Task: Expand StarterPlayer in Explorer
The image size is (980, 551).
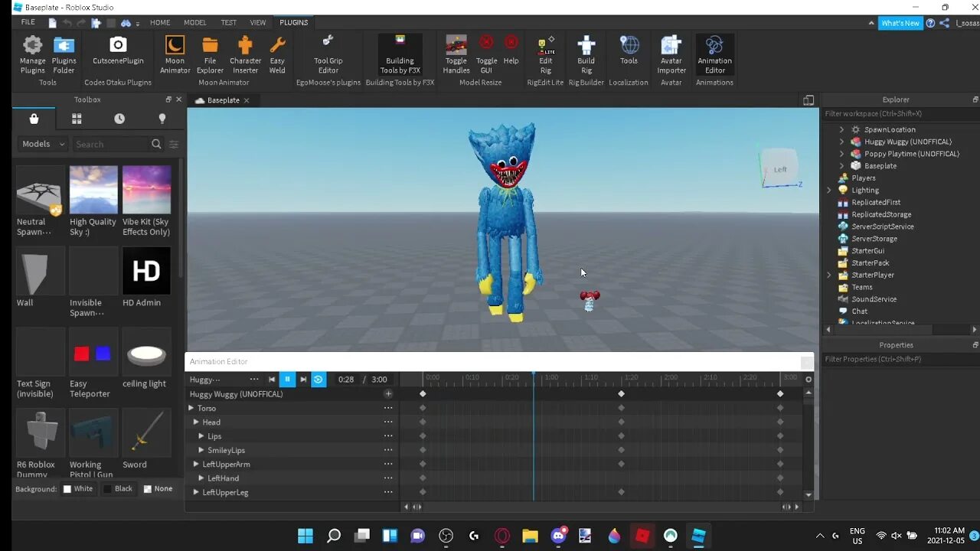Action: coord(828,275)
